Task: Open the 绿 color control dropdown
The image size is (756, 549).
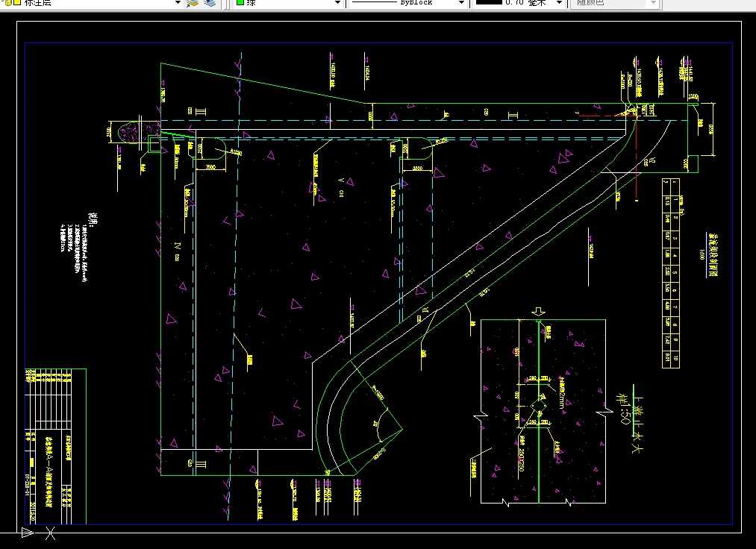Action: point(337,3)
